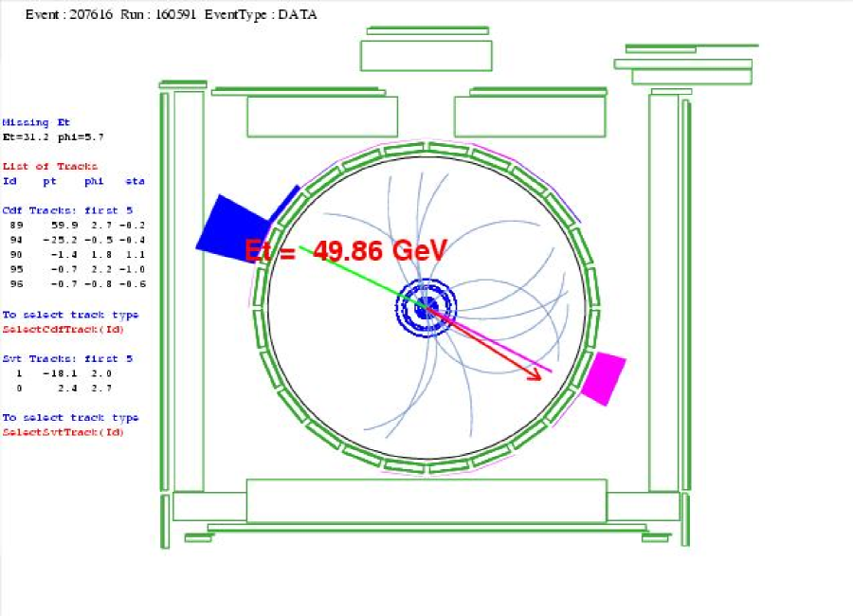
Task: Select the large bottom green detector rectangle
Action: [x=426, y=500]
